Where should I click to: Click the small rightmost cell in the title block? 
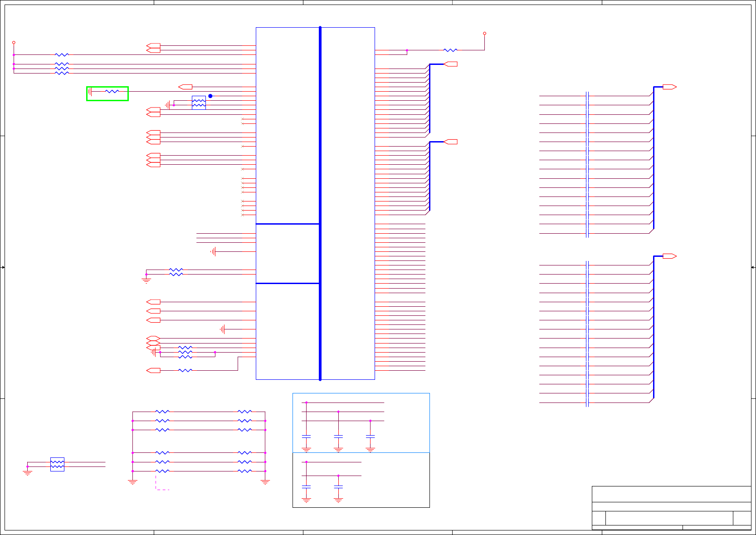(x=742, y=518)
